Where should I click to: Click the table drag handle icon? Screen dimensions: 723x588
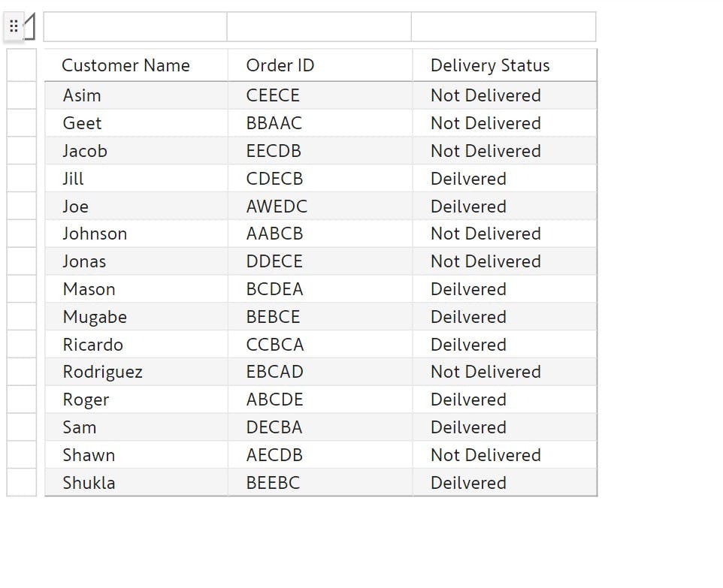click(x=14, y=26)
